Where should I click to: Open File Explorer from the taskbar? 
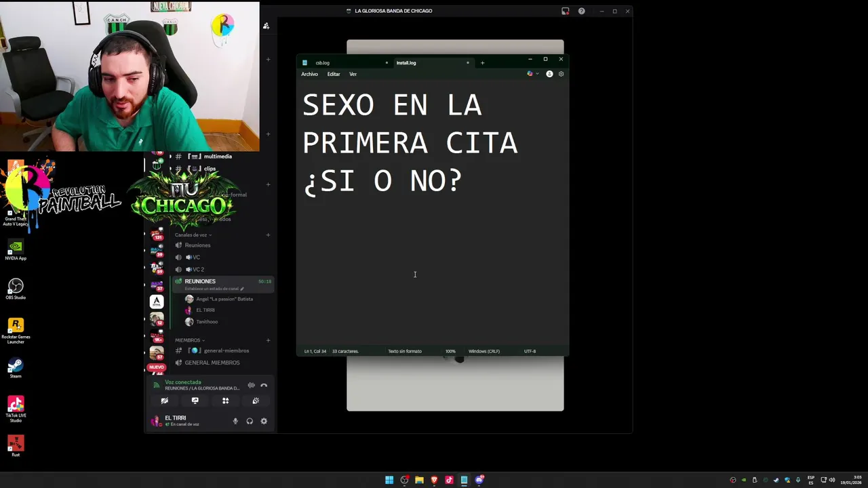(419, 480)
